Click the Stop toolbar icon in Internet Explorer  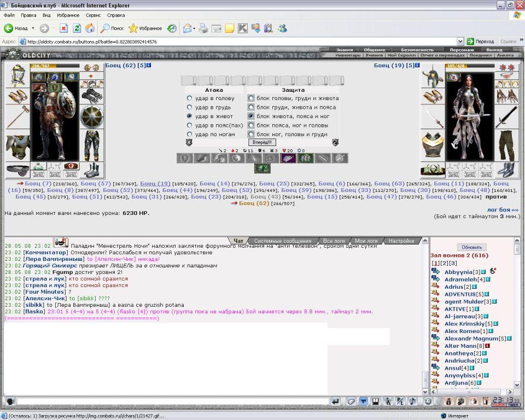point(63,28)
